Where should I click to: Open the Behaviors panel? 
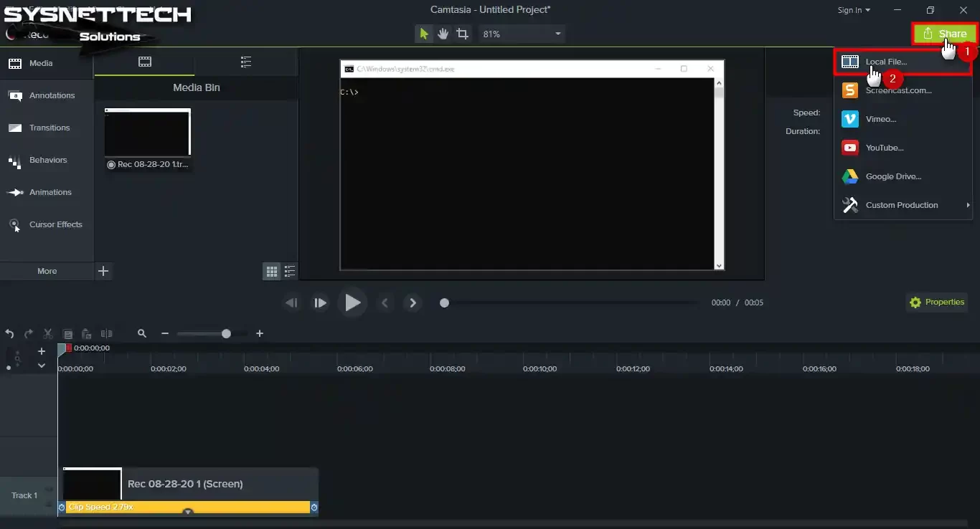click(x=47, y=160)
